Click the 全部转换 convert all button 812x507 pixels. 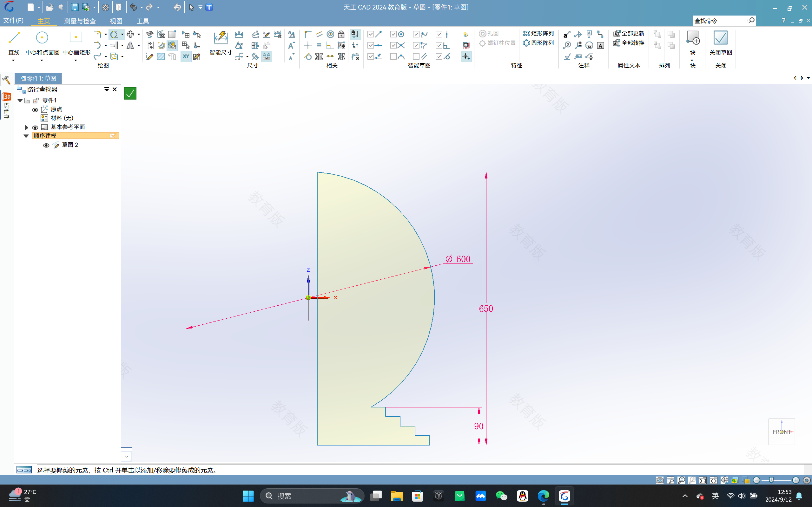coord(629,43)
